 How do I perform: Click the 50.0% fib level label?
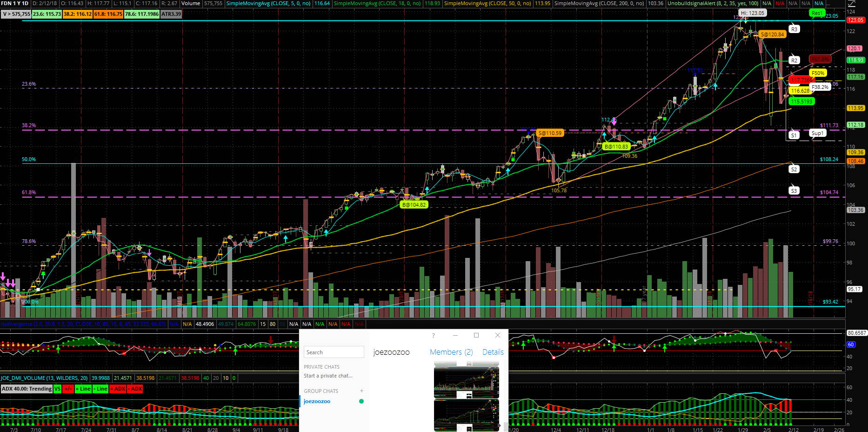[x=29, y=159]
